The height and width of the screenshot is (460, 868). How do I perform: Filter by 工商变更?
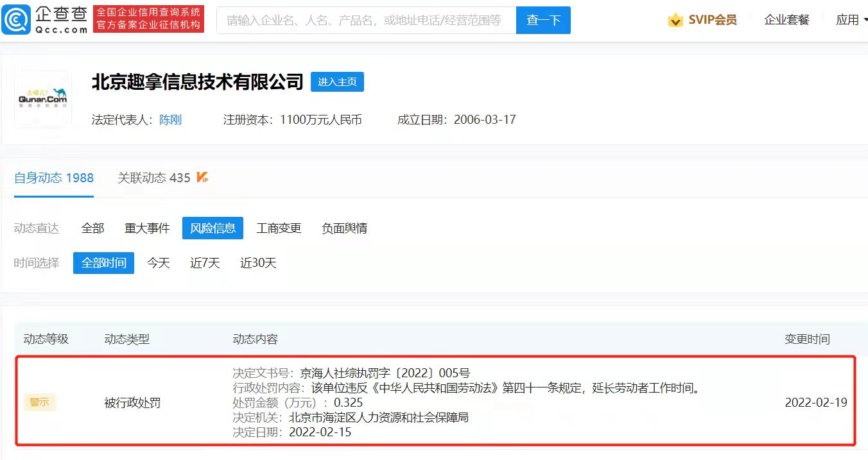[x=279, y=228]
